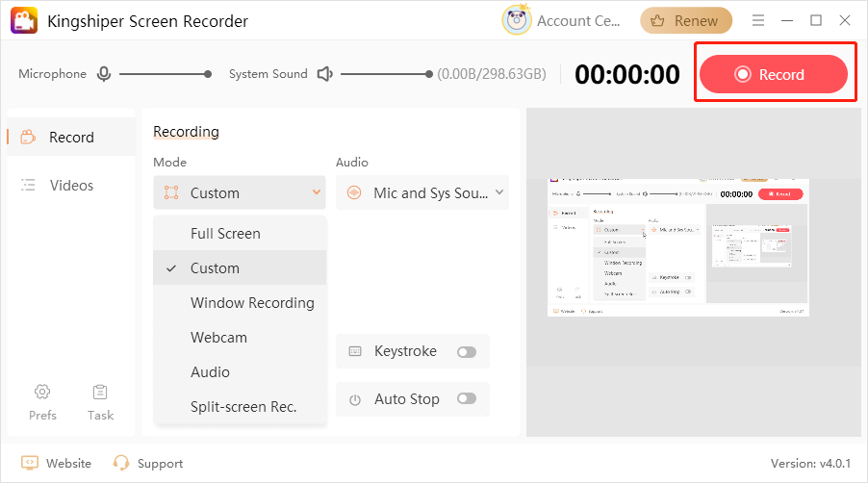868x483 pixels.
Task: Click the Kingshiper app logo icon
Action: [24, 20]
